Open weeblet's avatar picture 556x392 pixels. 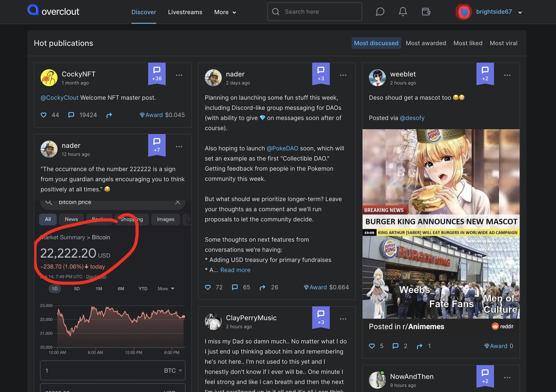coord(377,78)
